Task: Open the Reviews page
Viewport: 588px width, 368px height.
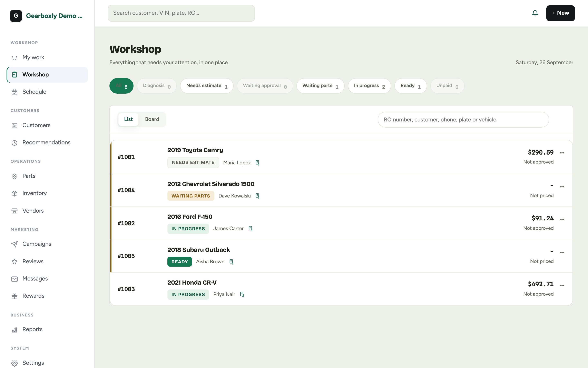Action: [x=47, y=261]
